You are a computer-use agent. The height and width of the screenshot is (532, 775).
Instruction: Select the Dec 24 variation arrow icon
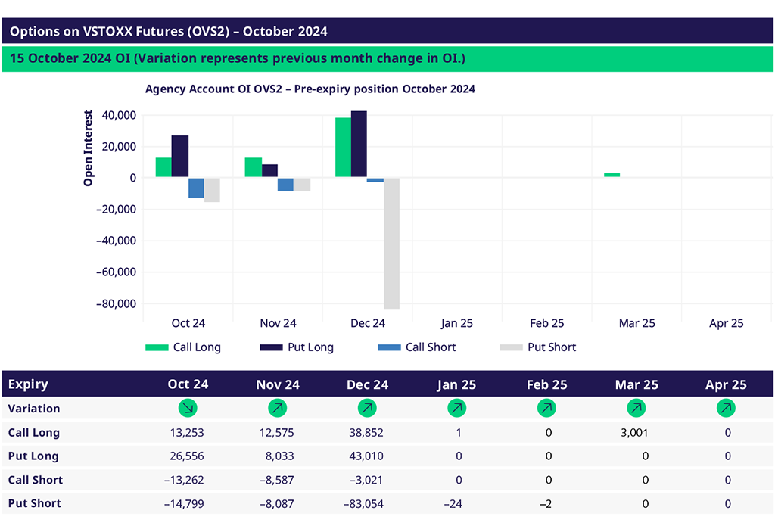click(367, 409)
